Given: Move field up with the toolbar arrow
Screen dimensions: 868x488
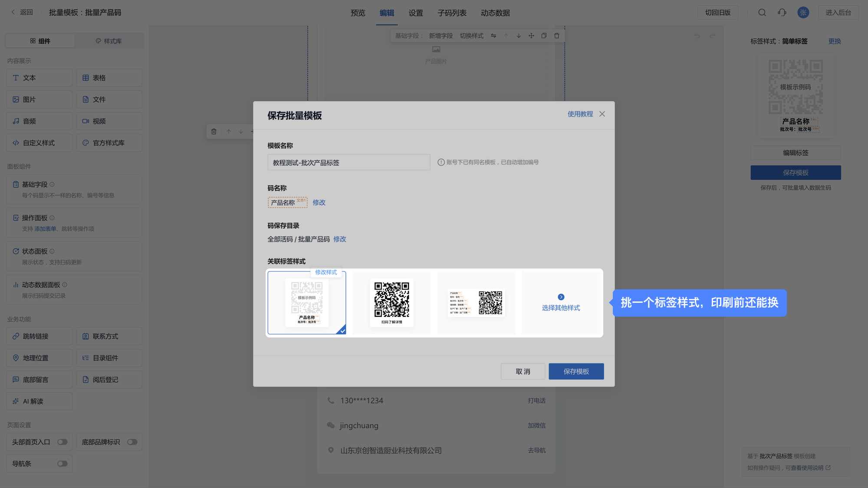Looking at the screenshot, I should [x=506, y=36].
